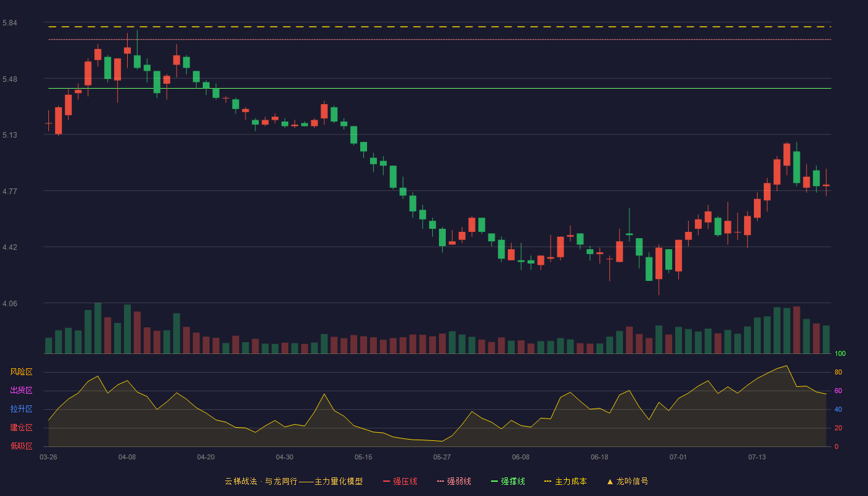Click the 5.48 price axis label
Image resolution: width=868 pixels, height=496 pixels.
9,79
